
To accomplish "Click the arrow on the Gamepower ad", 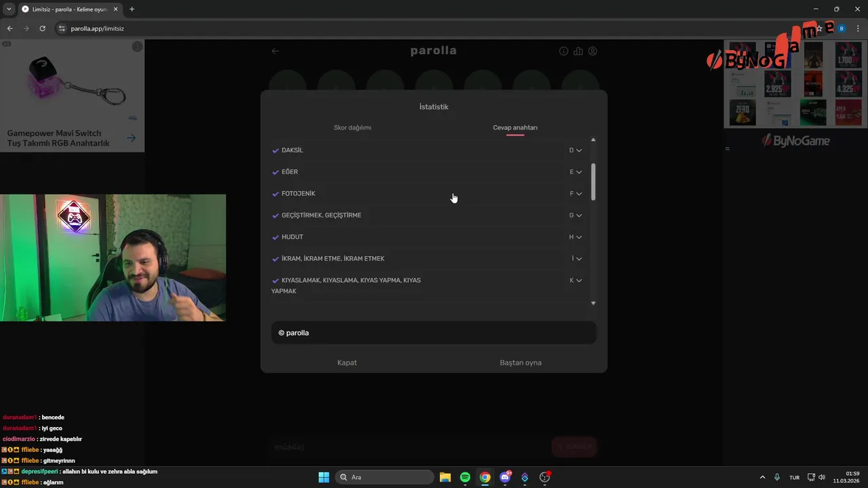I will click(131, 138).
